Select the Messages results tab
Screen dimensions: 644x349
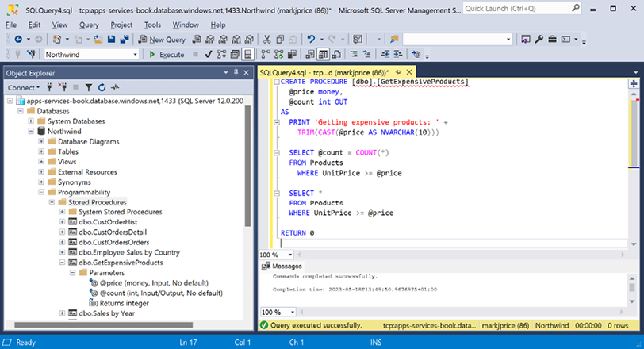pyautogui.click(x=282, y=266)
